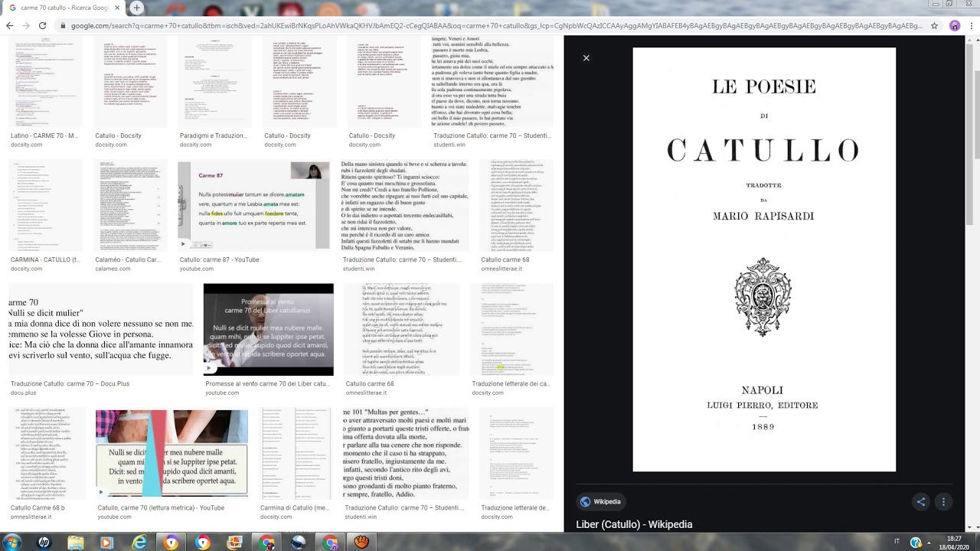Open the Chrome three-dot menu
980x551 pixels.
pos(970,25)
